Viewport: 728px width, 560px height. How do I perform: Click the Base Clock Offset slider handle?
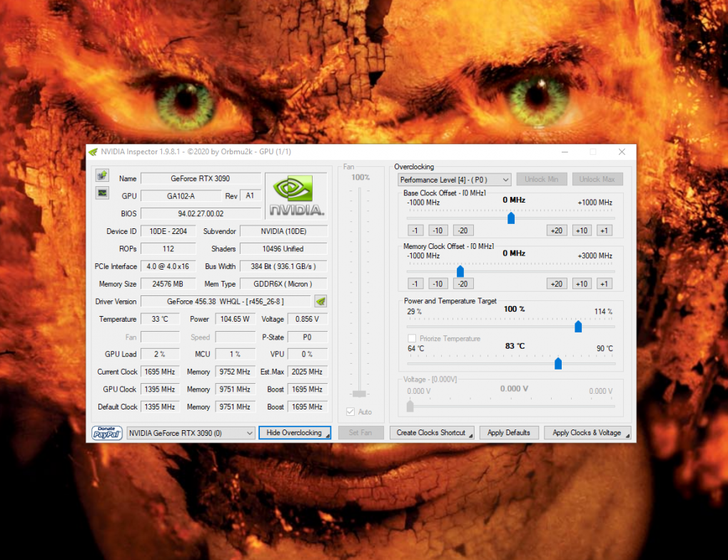click(511, 218)
